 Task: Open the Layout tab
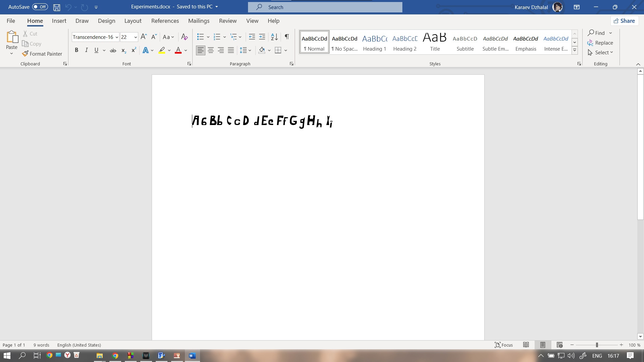tap(133, 21)
